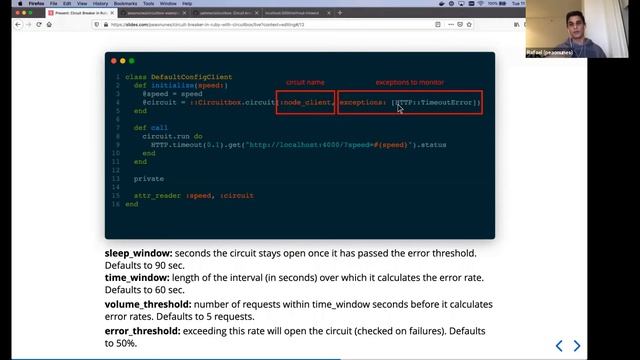The height and width of the screenshot is (360, 640).
Task: Open a new tab with plus button
Action: click(340, 13)
